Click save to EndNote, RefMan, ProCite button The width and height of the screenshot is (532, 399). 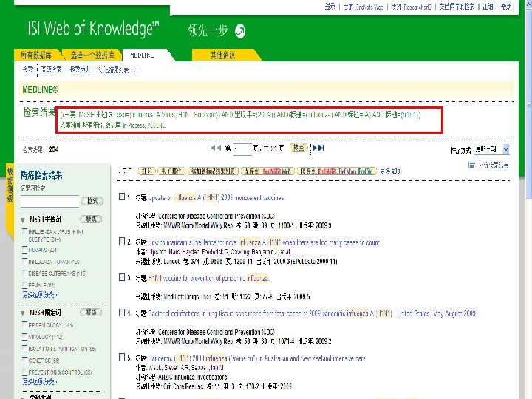point(337,171)
